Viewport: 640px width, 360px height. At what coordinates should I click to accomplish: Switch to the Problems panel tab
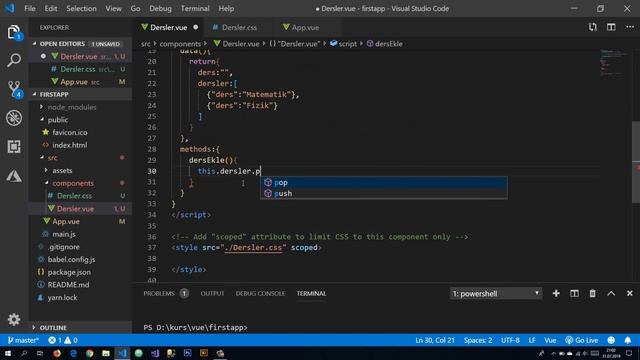click(166, 293)
